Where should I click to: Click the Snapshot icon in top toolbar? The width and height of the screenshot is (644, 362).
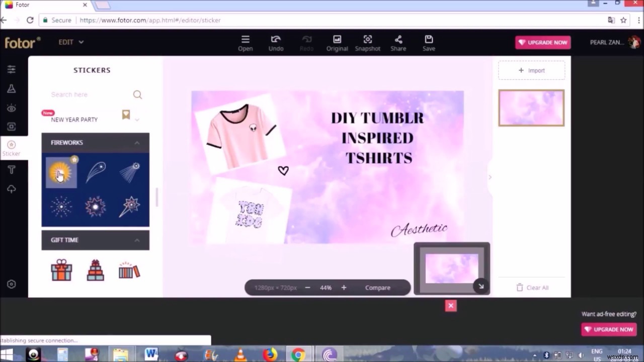point(368,43)
